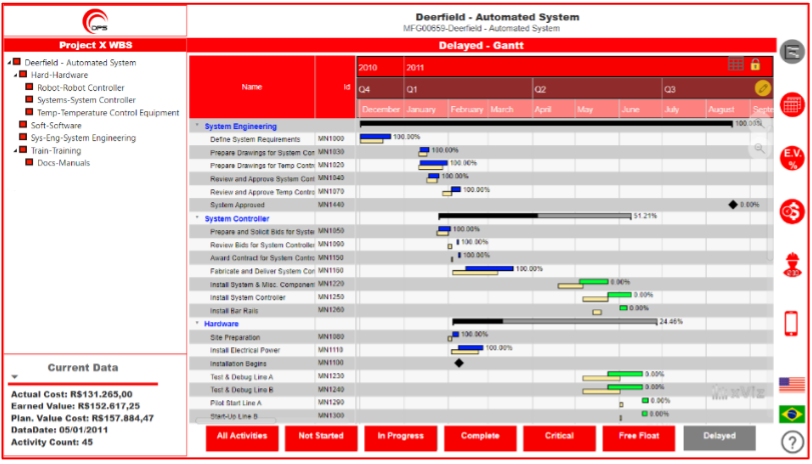Click the red calendar icon in sidebar
Image resolution: width=812 pixels, height=464 pixels.
791,104
